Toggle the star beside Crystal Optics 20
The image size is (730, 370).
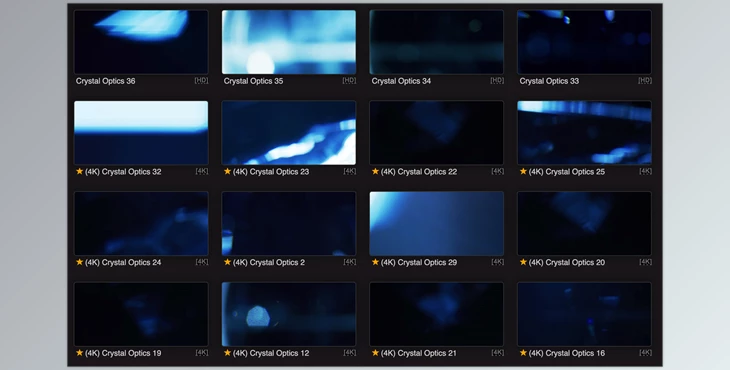coord(523,262)
